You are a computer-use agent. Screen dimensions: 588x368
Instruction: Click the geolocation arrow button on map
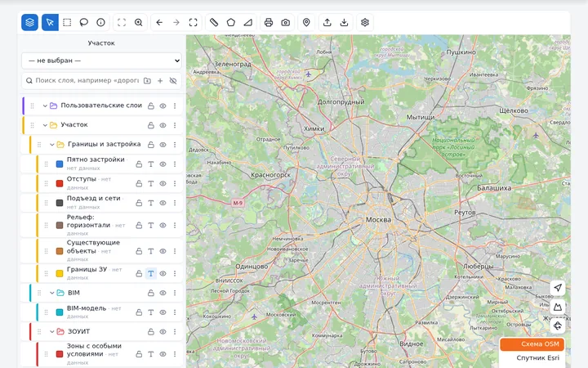558,288
